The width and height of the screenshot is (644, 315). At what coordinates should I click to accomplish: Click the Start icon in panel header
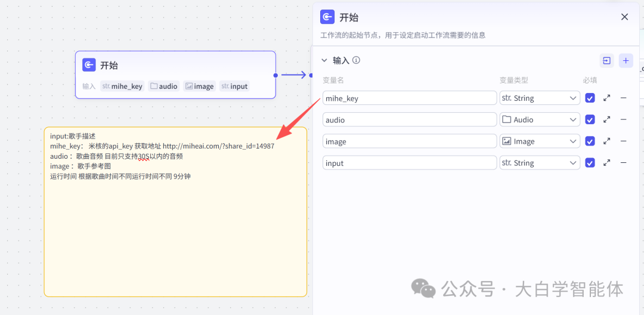point(327,17)
